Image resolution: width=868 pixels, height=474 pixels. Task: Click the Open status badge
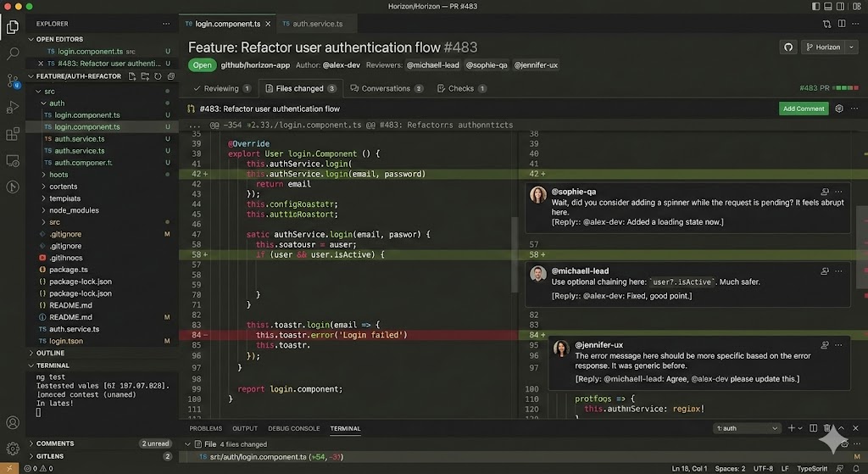click(x=202, y=65)
